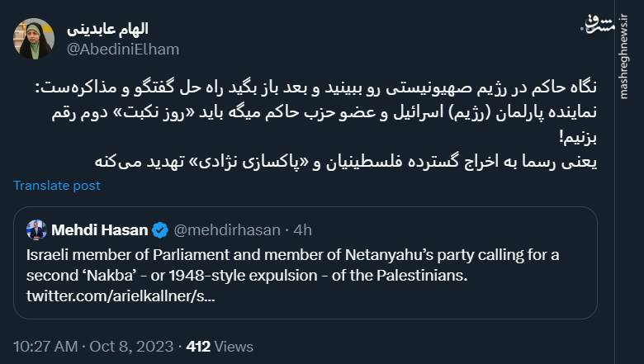Click the 4h timestamp of the quoted post

tap(301, 229)
